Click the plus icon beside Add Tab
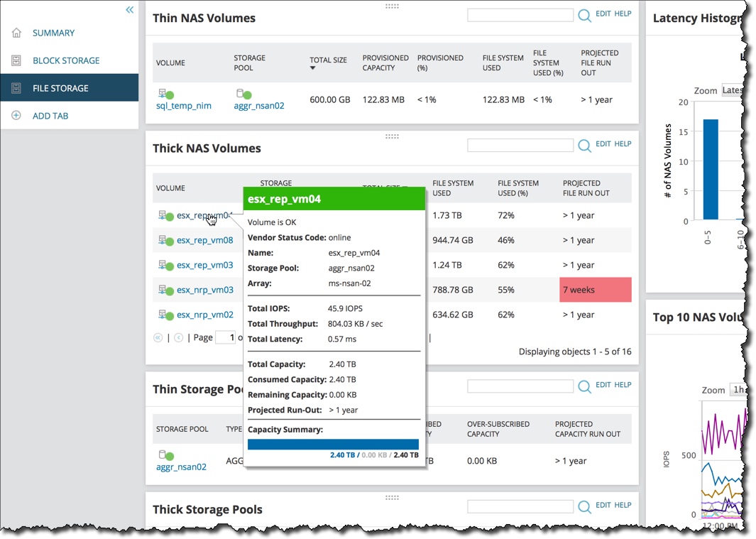The height and width of the screenshot is (539, 756). [16, 115]
